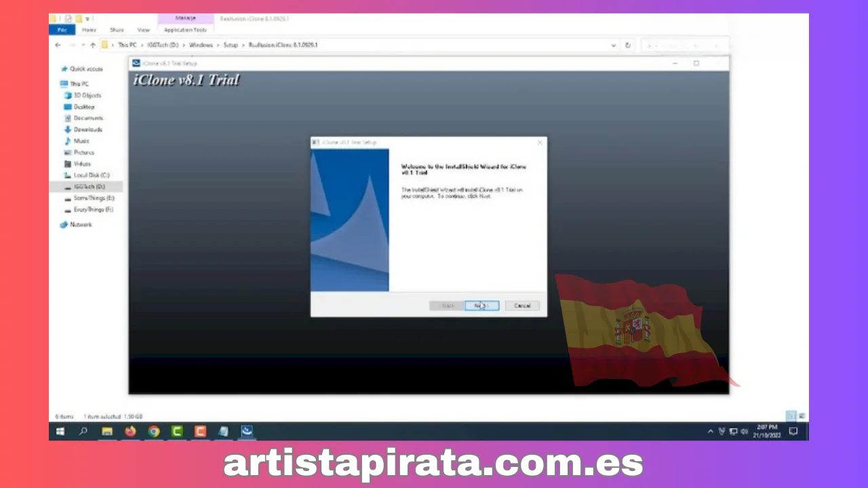Click Setup in the address breadcrumb
868x488 pixels.
(x=231, y=45)
